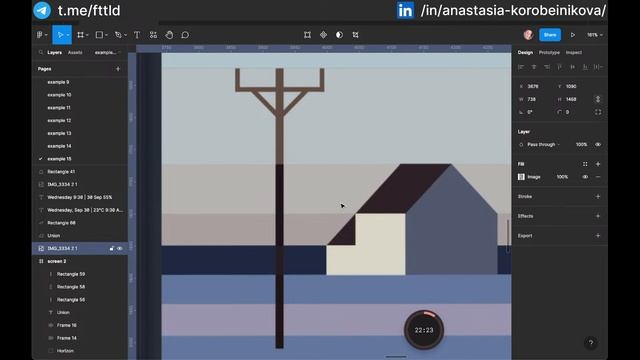Click Crop image icon
Screen dimensions: 640x360
(356, 35)
